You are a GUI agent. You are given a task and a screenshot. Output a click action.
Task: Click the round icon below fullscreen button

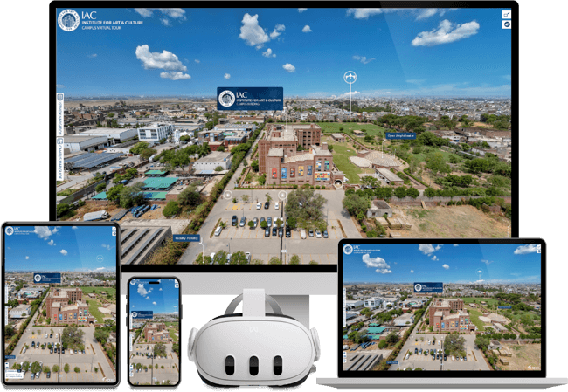click(x=506, y=25)
